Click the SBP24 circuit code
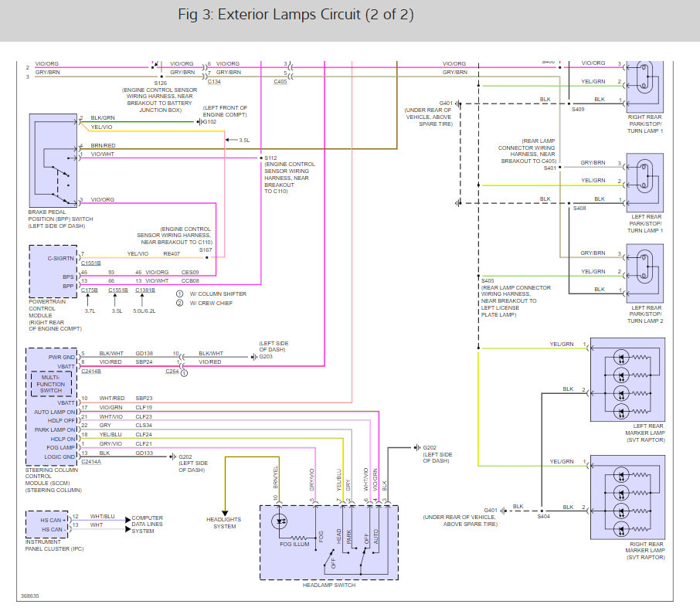 (x=144, y=362)
